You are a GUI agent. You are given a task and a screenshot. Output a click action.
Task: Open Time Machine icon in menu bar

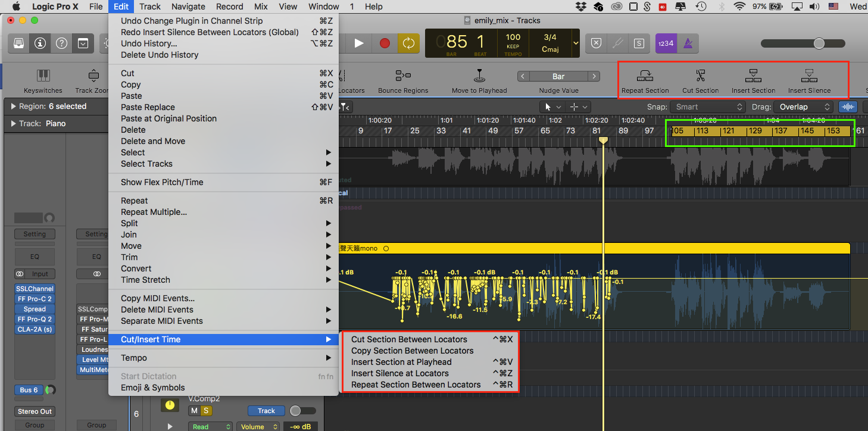[x=701, y=7]
